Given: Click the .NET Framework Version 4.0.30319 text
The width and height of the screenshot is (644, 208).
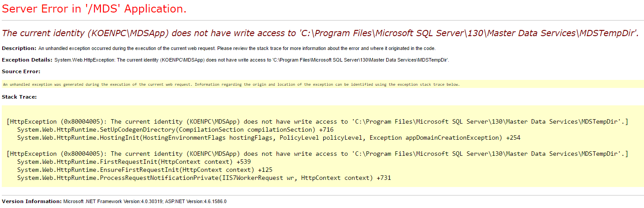Looking at the screenshot, I should click(113, 201).
